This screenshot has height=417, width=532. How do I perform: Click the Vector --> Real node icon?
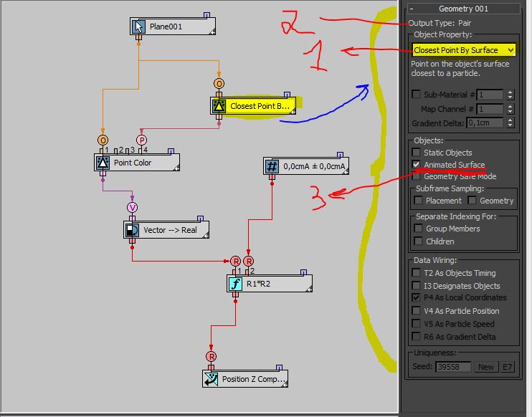(132, 230)
